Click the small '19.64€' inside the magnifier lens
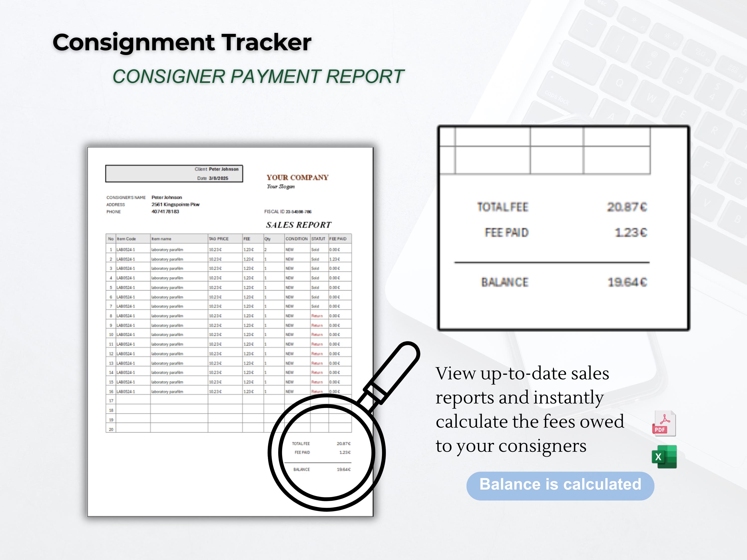747x560 pixels. (x=343, y=470)
